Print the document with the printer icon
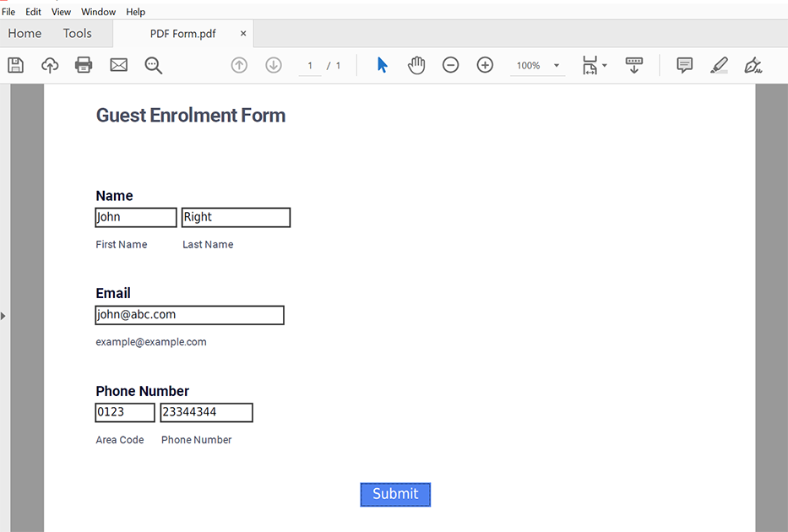Screen dimensions: 788x532 pos(84,65)
